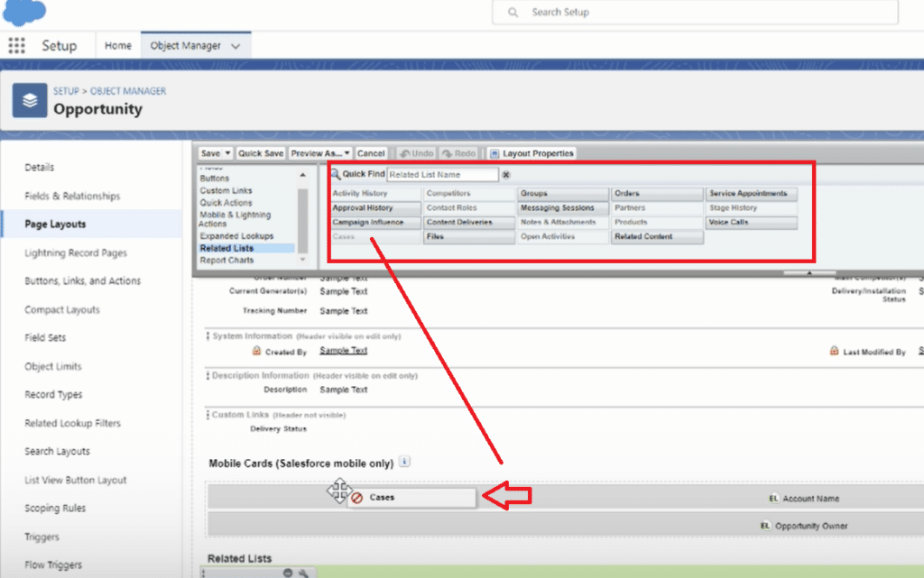Image resolution: width=924 pixels, height=578 pixels.
Task: Open Related Lookup Filters
Action: pos(72,423)
